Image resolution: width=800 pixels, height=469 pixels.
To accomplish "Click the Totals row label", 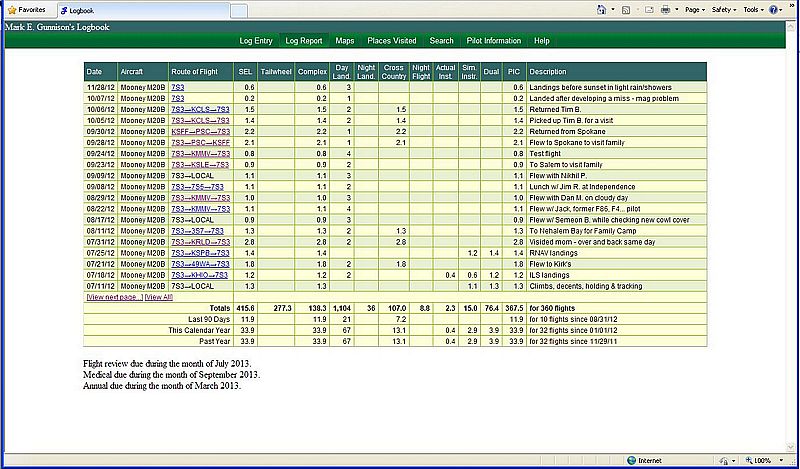I will pyautogui.click(x=220, y=308).
